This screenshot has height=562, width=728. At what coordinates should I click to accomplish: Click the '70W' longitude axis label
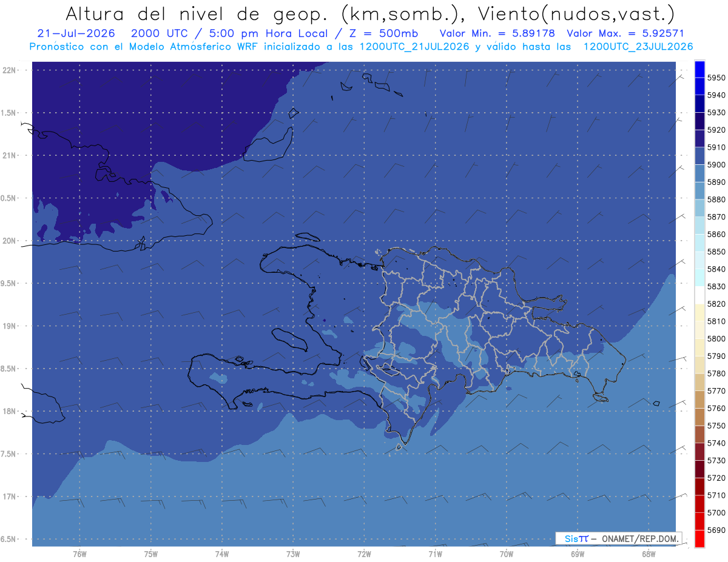pyautogui.click(x=506, y=554)
